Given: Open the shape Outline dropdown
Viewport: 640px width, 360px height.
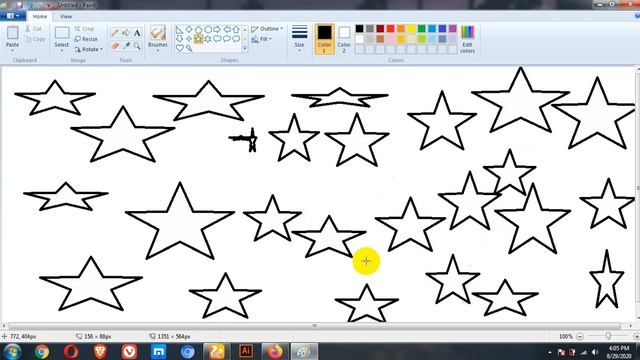Looking at the screenshot, I should click(x=267, y=29).
